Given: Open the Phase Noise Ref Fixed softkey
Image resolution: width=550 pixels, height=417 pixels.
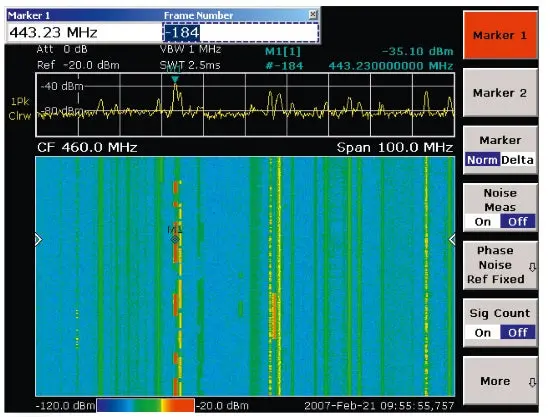Looking at the screenshot, I should tap(500, 265).
